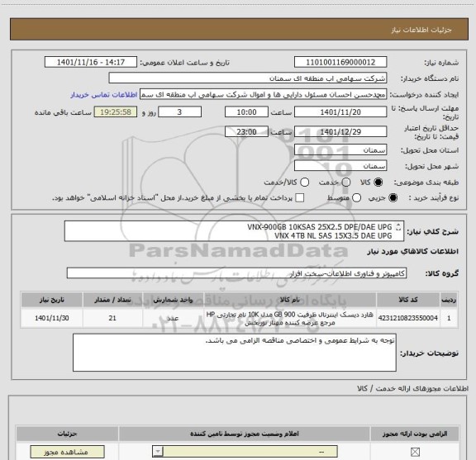Screen dimensions: 476x460
Task: Click the hard disk product name cell
Action: [289, 318]
